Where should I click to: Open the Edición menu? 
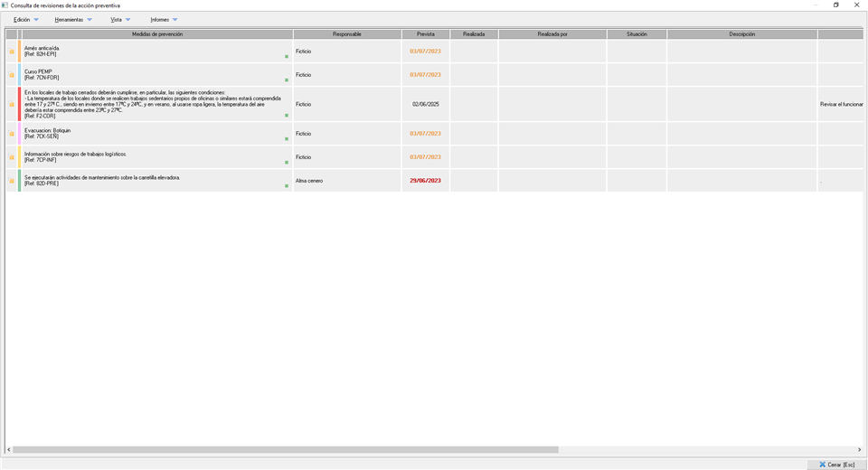coord(26,20)
